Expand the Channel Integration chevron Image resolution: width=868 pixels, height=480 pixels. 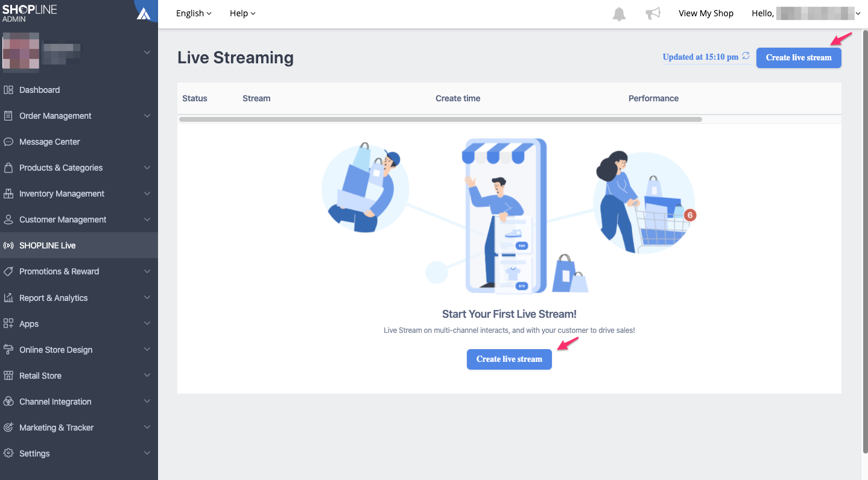[x=147, y=402]
